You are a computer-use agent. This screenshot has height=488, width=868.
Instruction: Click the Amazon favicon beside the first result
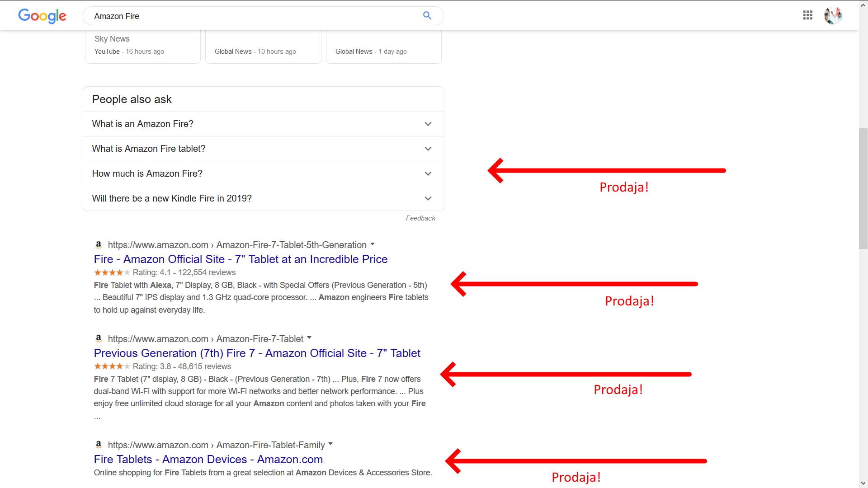98,245
